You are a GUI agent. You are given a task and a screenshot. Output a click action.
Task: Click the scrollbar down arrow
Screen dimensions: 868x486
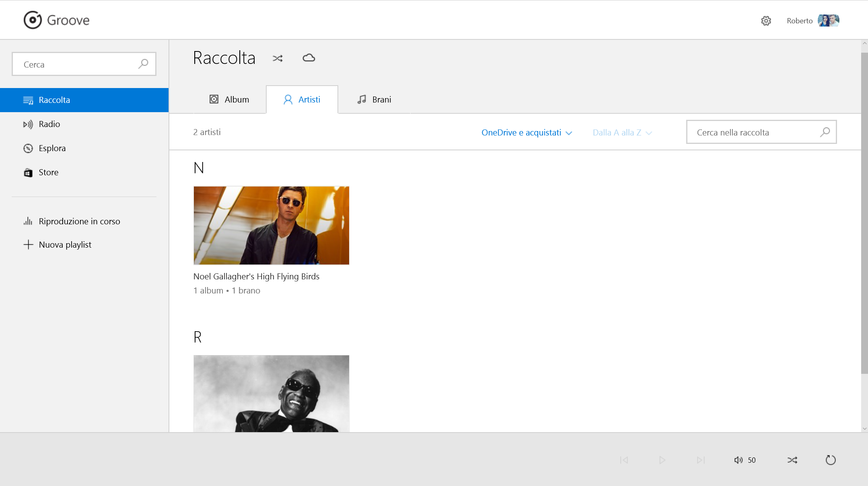coord(864,429)
